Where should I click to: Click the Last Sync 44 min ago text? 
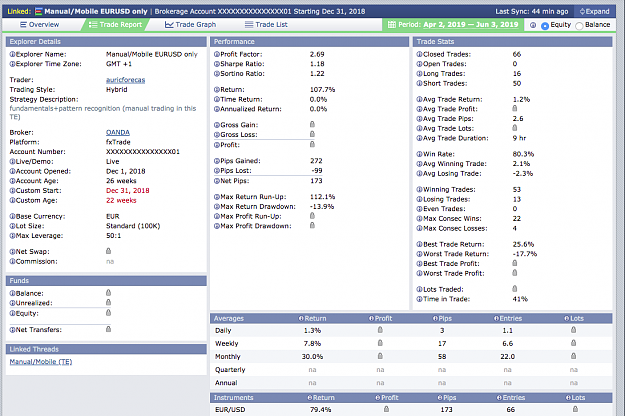(532, 12)
